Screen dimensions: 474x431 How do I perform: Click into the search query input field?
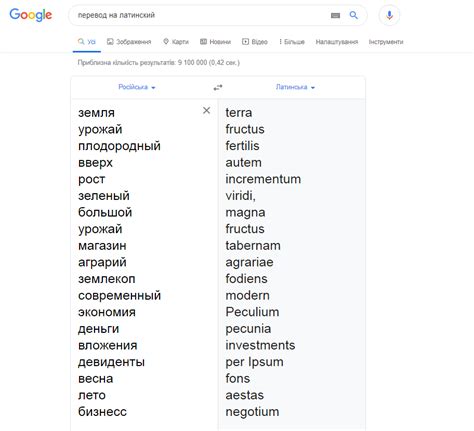point(200,15)
